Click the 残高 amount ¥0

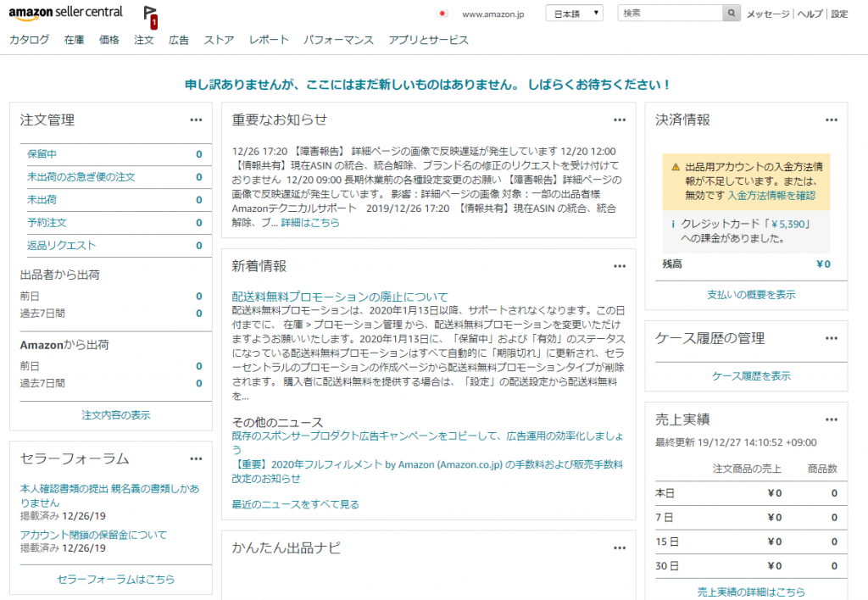823,264
